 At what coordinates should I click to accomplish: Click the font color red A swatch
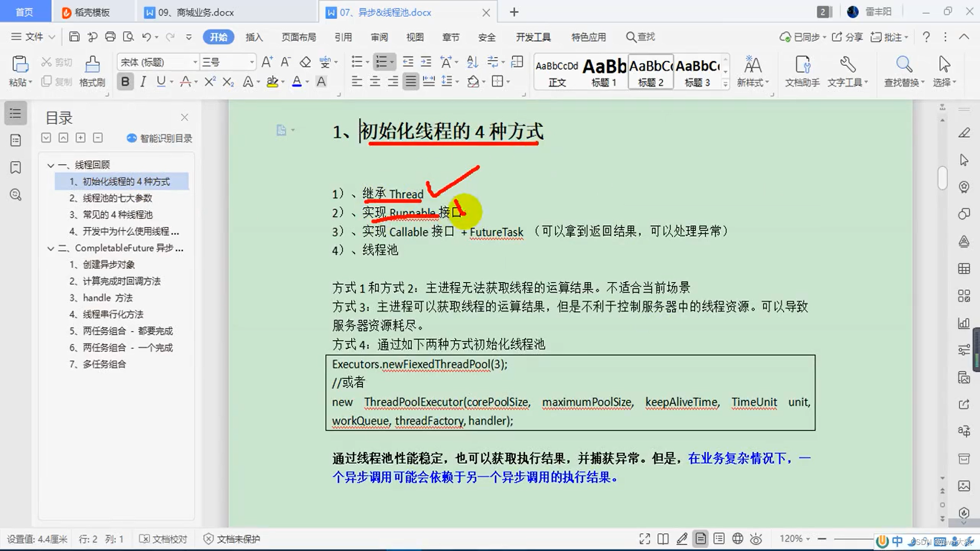(x=186, y=82)
